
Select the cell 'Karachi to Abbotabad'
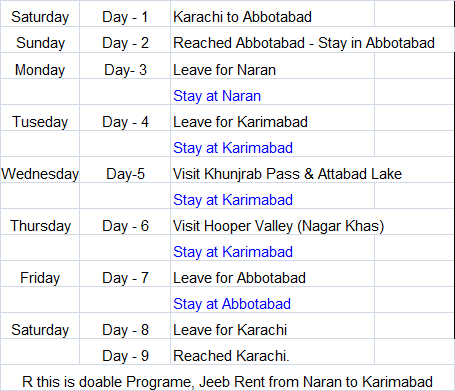pyautogui.click(x=272, y=17)
